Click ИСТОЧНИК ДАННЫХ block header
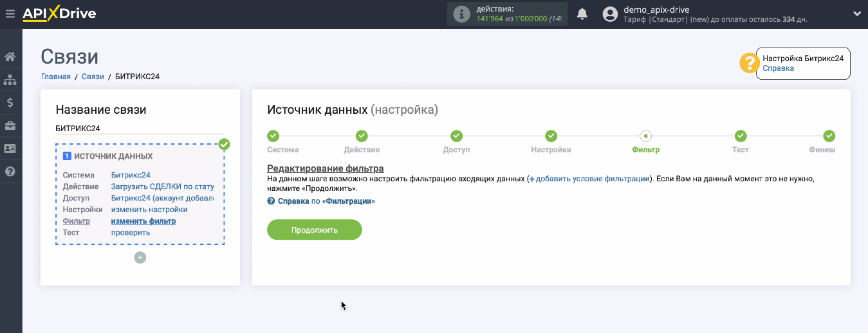 coord(113,156)
